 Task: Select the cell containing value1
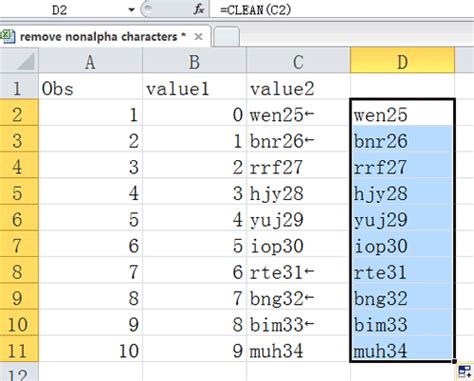pos(194,87)
